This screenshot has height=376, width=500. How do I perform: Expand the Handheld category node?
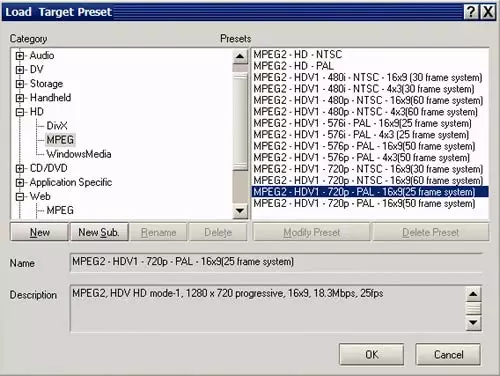point(20,98)
